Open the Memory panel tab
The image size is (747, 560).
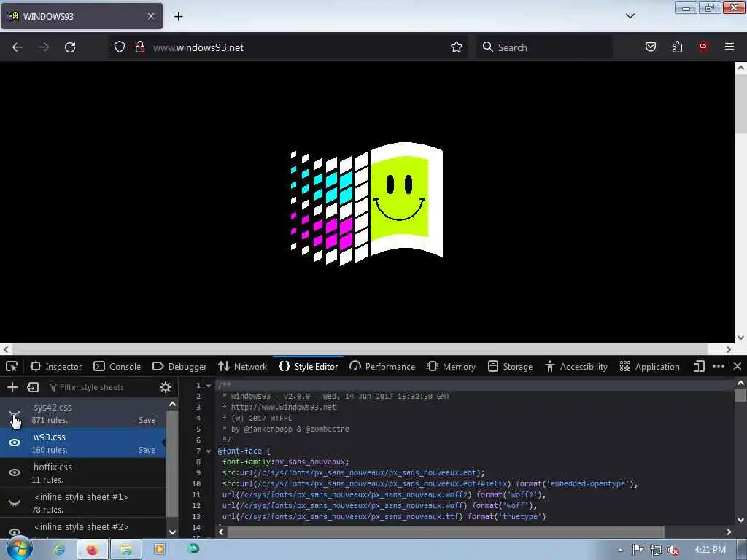point(451,366)
